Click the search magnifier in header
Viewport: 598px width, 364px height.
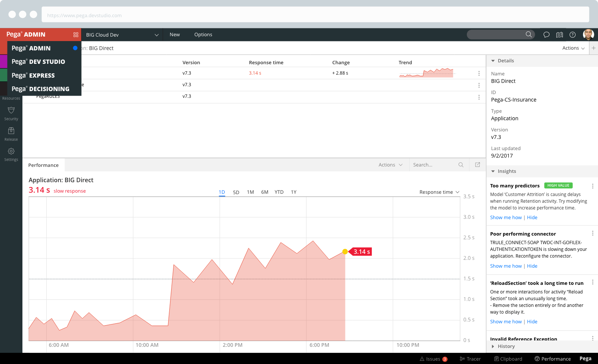tap(528, 34)
